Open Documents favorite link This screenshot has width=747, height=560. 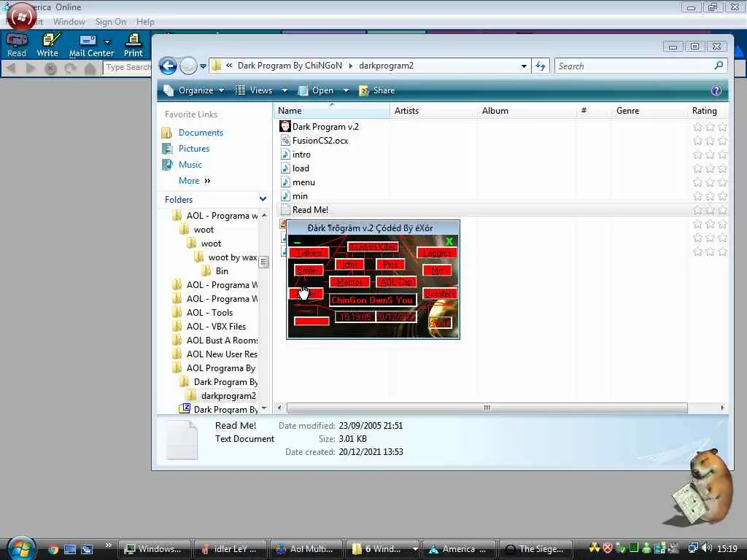click(x=201, y=133)
